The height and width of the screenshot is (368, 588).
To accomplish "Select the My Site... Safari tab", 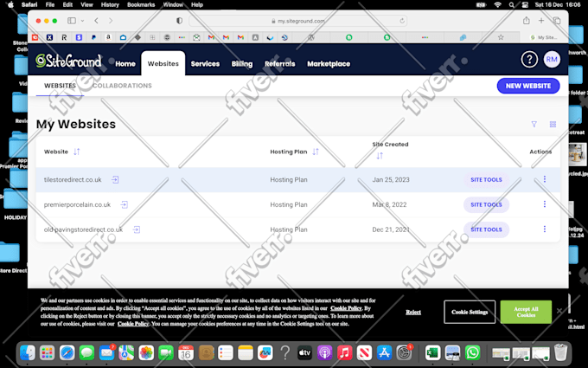I will coord(544,37).
